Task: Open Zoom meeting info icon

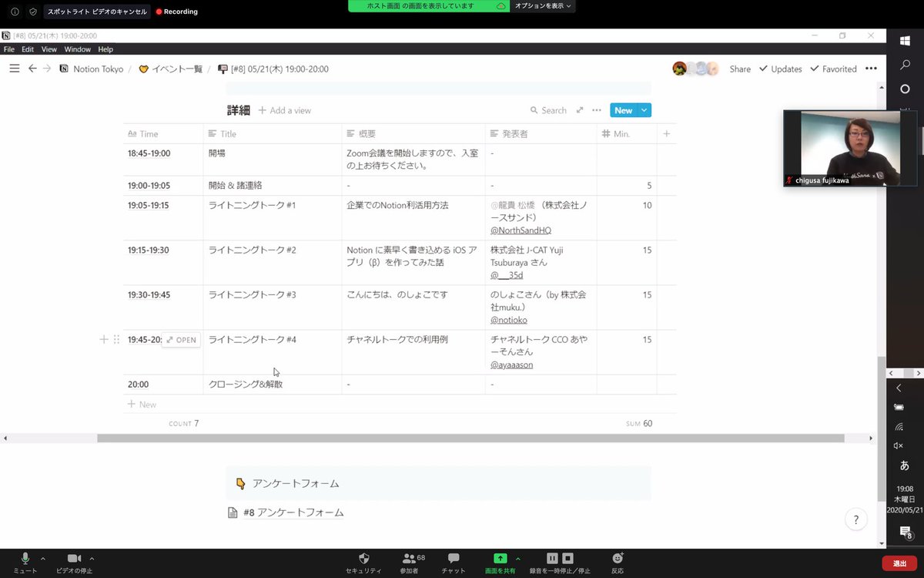Action: [x=15, y=12]
